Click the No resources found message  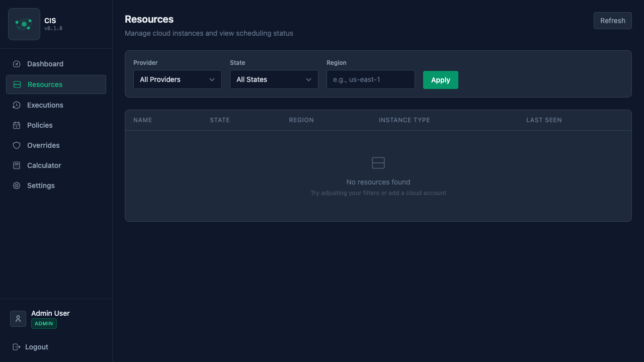click(x=378, y=182)
